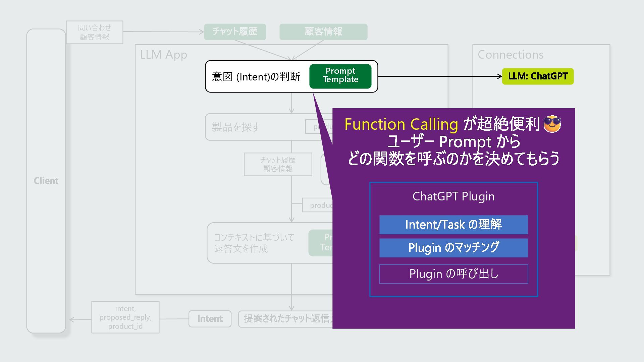This screenshot has height=362, width=644.
Task: Click the LLM App panel title
Action: (x=163, y=55)
